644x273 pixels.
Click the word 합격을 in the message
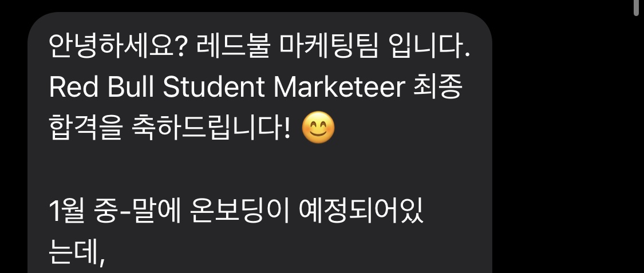coord(85,127)
